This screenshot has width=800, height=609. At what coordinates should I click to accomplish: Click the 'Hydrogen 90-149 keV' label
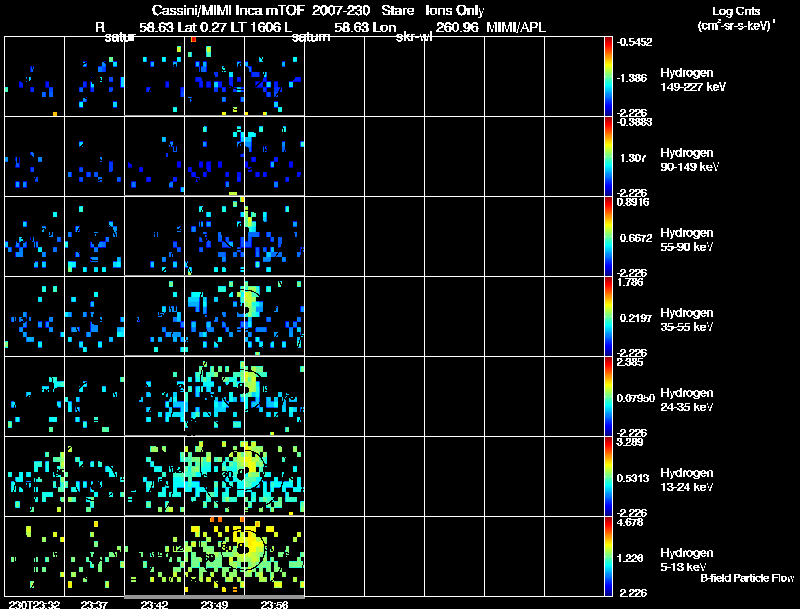[x=690, y=160]
